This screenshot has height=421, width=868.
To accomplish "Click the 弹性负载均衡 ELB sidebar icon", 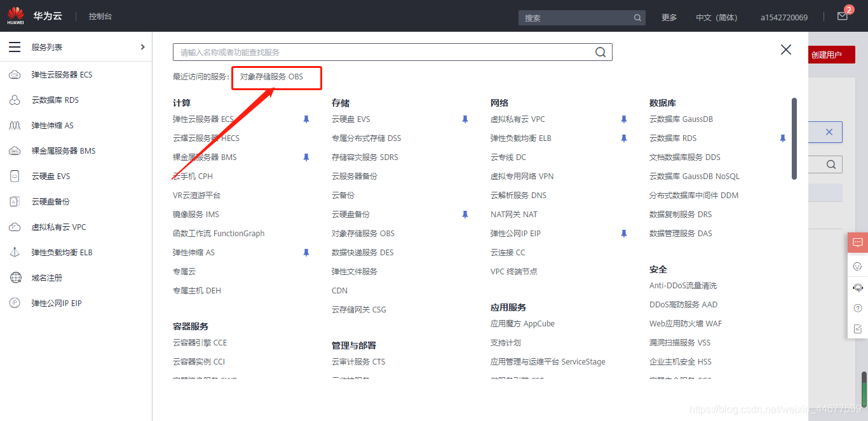I will 15,253.
